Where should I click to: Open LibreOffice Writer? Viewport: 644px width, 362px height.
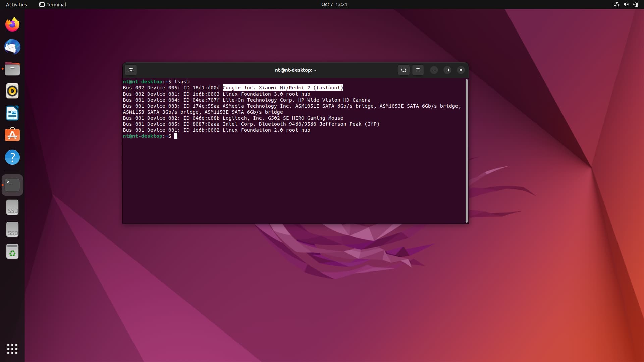tap(12, 113)
